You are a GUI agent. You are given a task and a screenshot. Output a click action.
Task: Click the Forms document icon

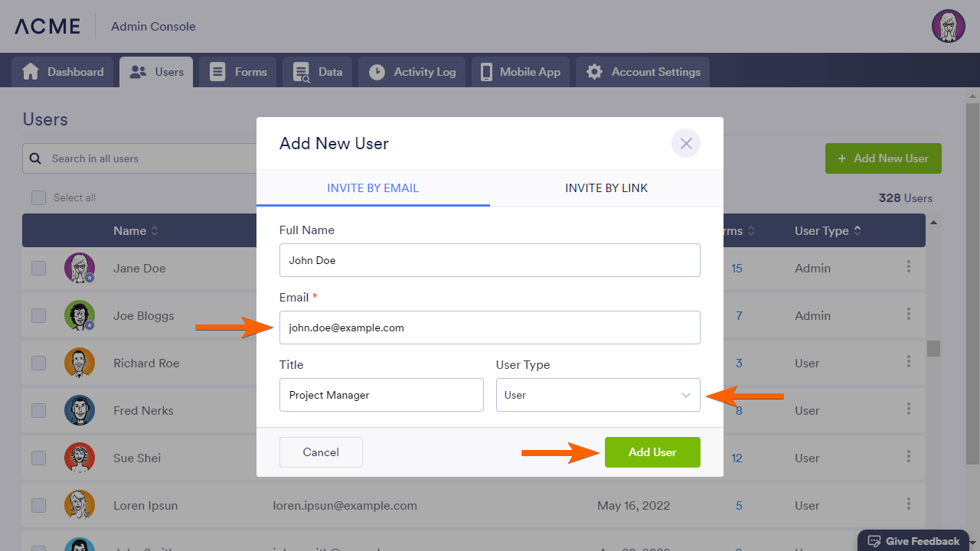point(217,72)
